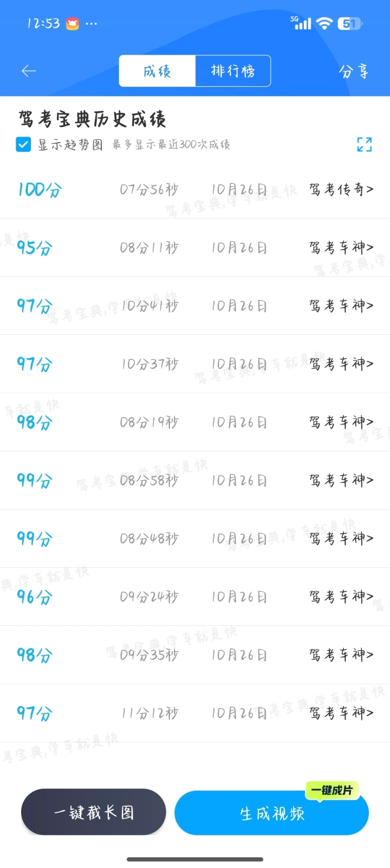The width and height of the screenshot is (390, 868).
Task: Select the 08分19秒 record scoring 98分
Action: (x=149, y=422)
